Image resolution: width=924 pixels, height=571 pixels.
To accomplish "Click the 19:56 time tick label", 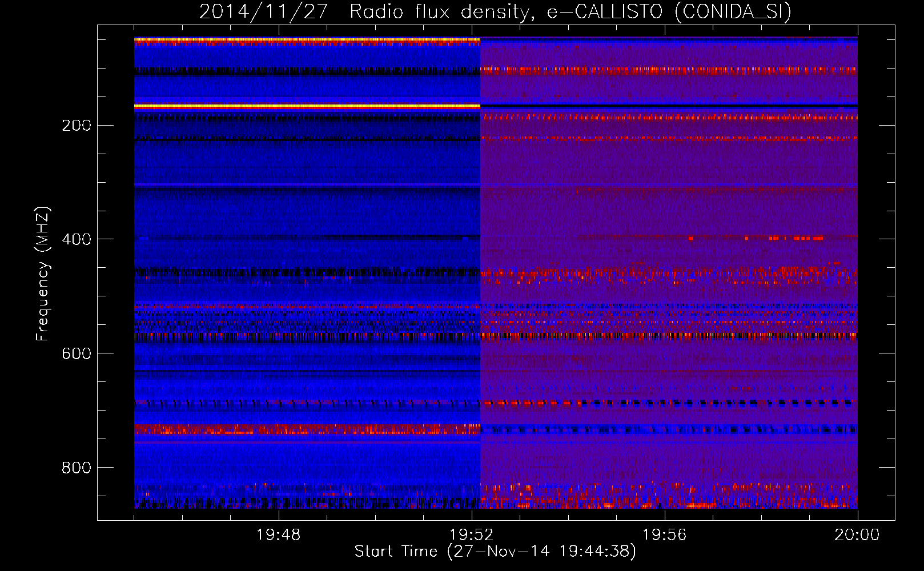I will (664, 535).
